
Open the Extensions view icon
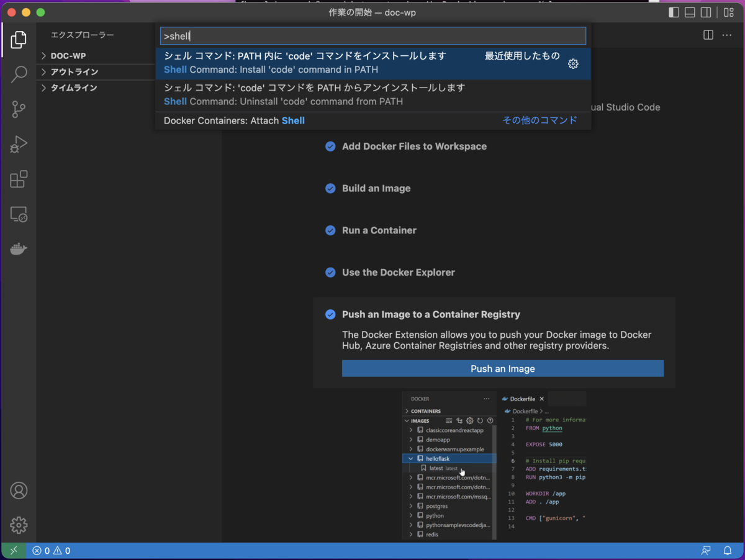pyautogui.click(x=19, y=179)
